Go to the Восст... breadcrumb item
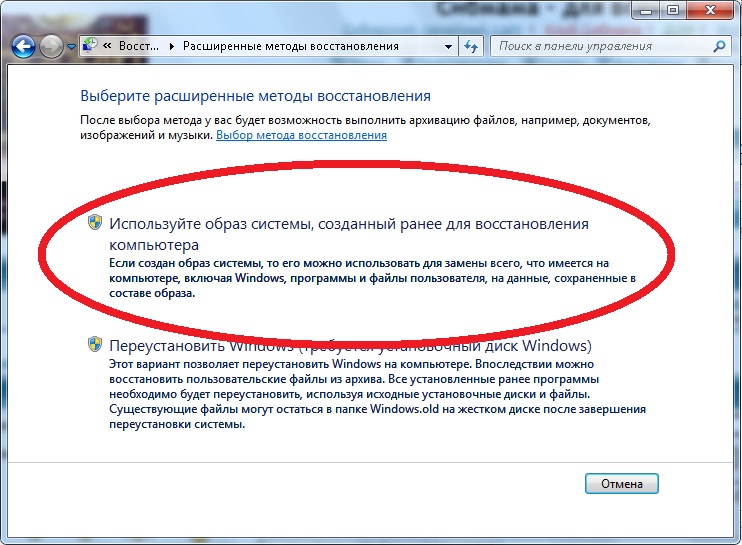The image size is (742, 545). pyautogui.click(x=139, y=46)
